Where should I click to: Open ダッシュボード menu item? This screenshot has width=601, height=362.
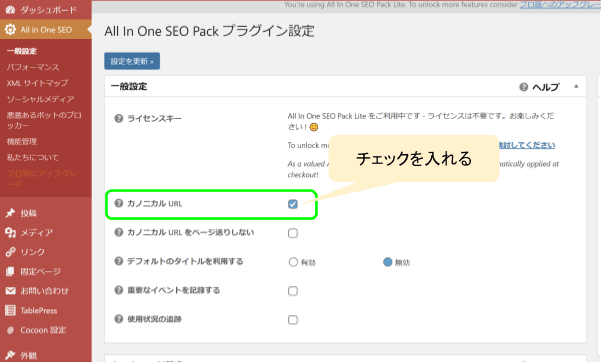(46, 10)
